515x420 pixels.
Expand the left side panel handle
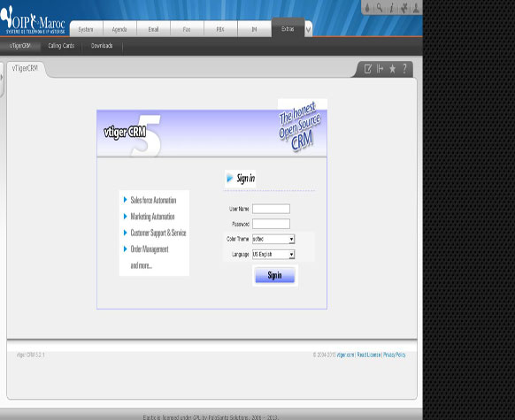pyautogui.click(x=1, y=78)
